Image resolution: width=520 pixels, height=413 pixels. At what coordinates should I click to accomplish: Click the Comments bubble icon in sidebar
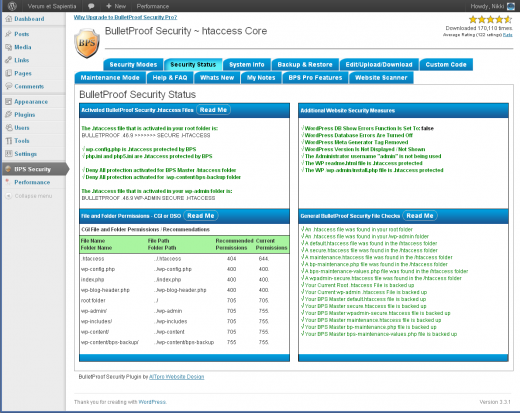[x=9, y=86]
